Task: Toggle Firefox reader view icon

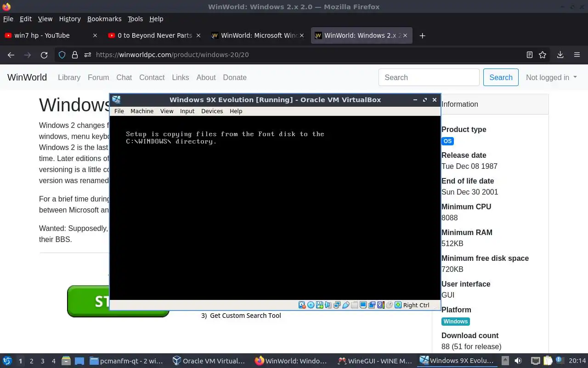Action: click(x=530, y=55)
